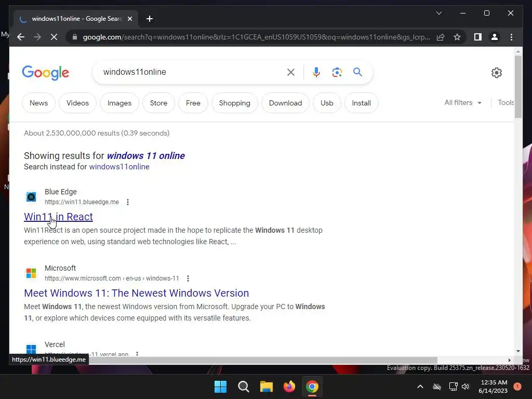The height and width of the screenshot is (399, 532).
Task: Select the Usb filter chip
Action: [327, 103]
